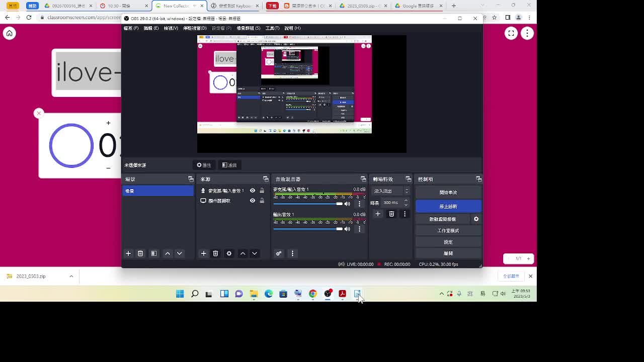Click the 屬性 properties button
644x362 pixels.
204,165
